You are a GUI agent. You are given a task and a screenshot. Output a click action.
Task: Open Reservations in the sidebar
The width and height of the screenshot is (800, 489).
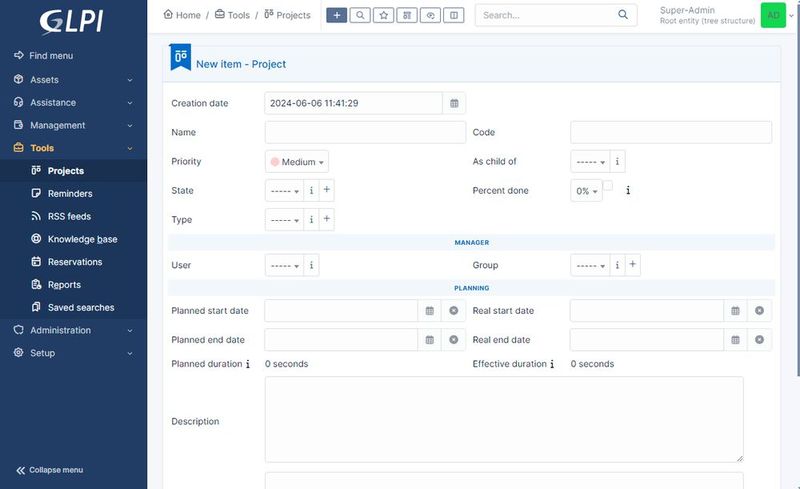coord(73,262)
